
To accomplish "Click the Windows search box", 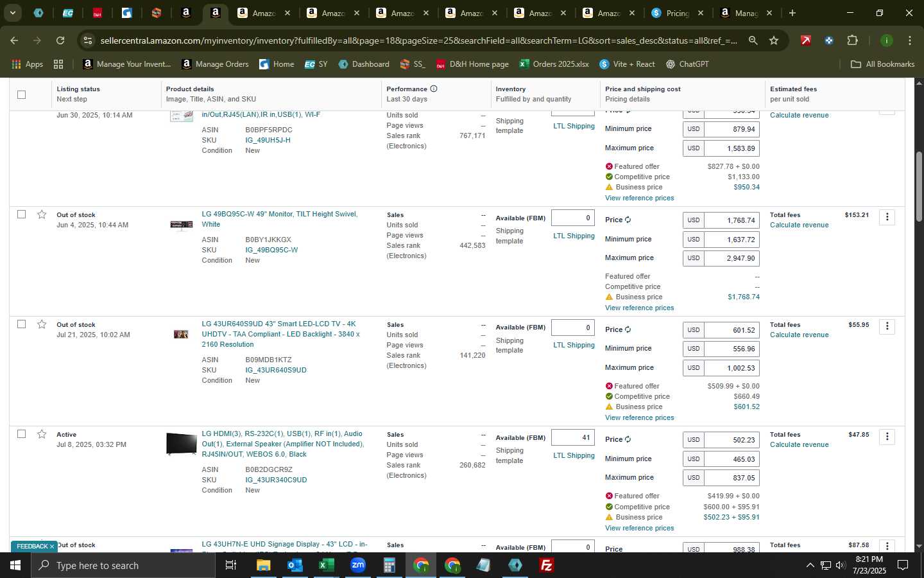I will (x=123, y=565).
